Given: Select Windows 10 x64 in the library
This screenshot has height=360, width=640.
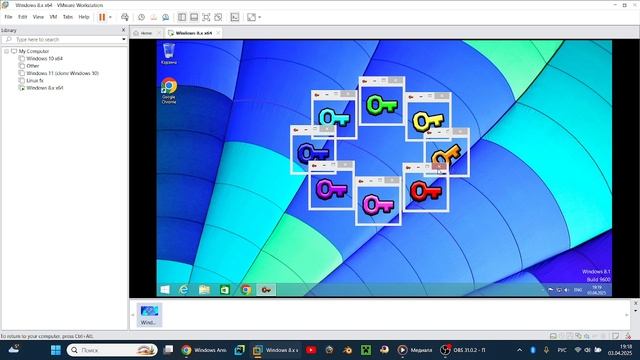Looking at the screenshot, I should click(44, 59).
